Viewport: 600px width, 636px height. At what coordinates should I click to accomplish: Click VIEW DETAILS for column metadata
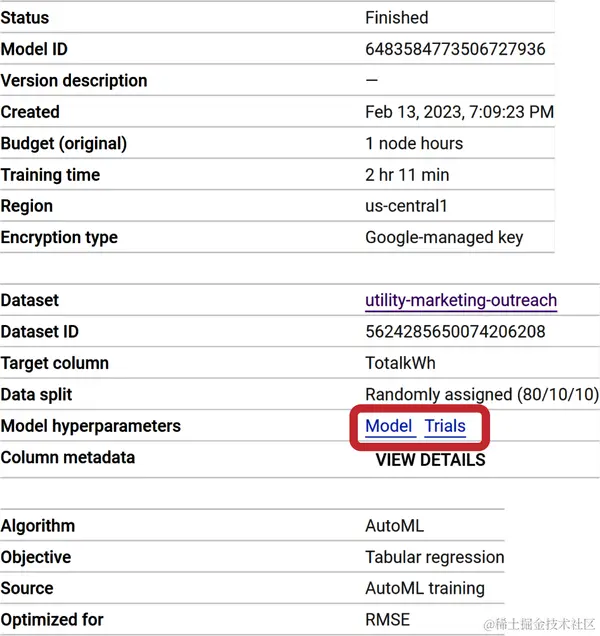pos(430,460)
